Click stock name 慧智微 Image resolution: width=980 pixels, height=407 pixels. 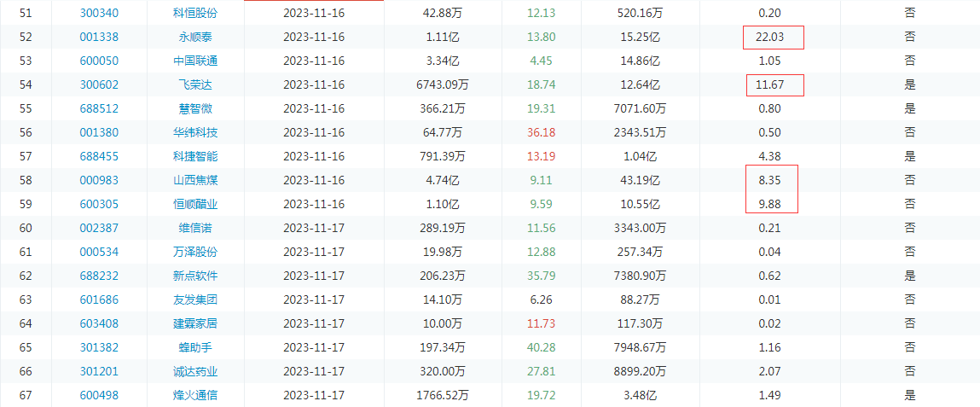(195, 108)
